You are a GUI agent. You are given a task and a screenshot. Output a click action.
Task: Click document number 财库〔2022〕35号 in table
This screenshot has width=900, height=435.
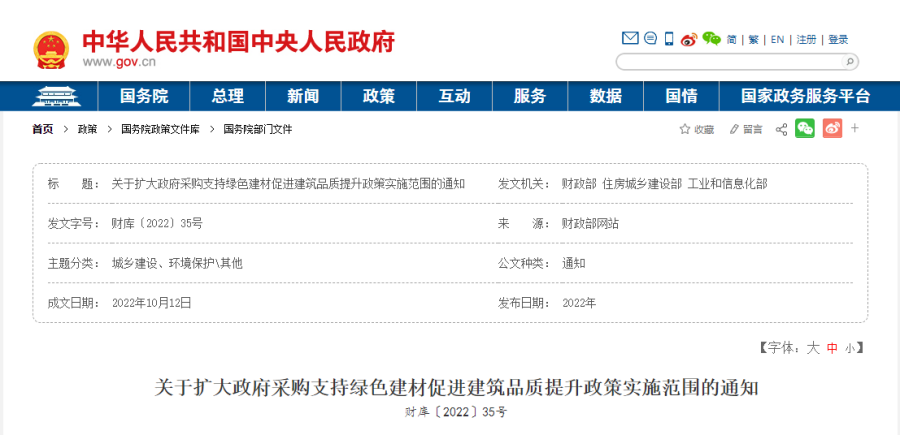pos(157,223)
